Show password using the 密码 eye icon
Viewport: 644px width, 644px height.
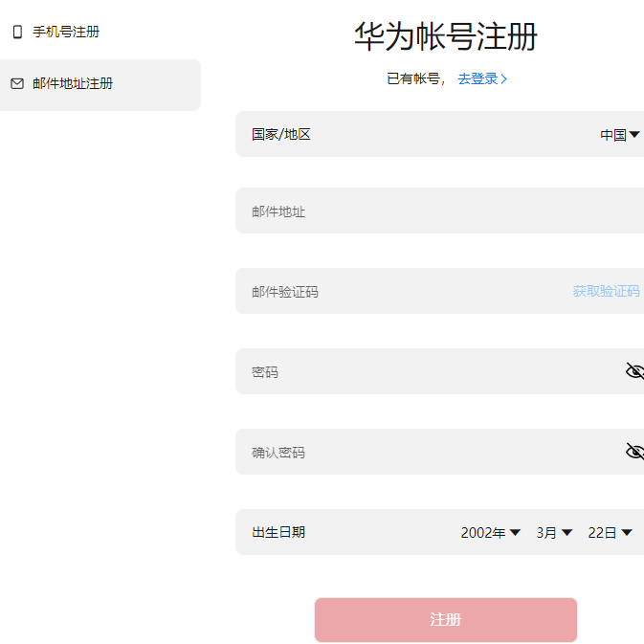(x=634, y=371)
